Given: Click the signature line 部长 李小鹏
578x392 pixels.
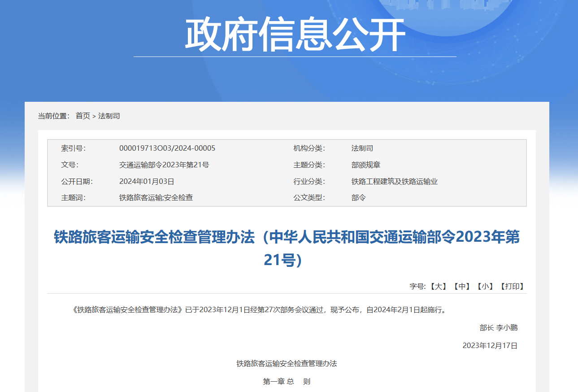Looking at the screenshot, I should click(498, 327).
